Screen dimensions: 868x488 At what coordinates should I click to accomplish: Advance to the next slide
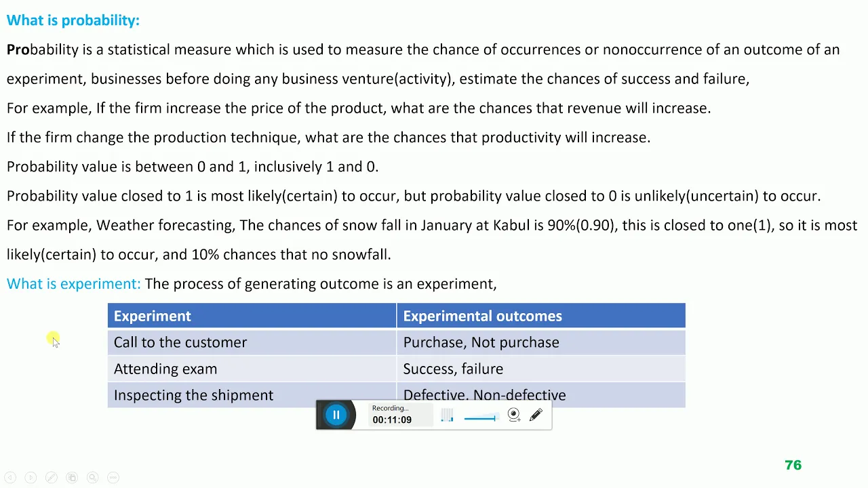(x=31, y=477)
